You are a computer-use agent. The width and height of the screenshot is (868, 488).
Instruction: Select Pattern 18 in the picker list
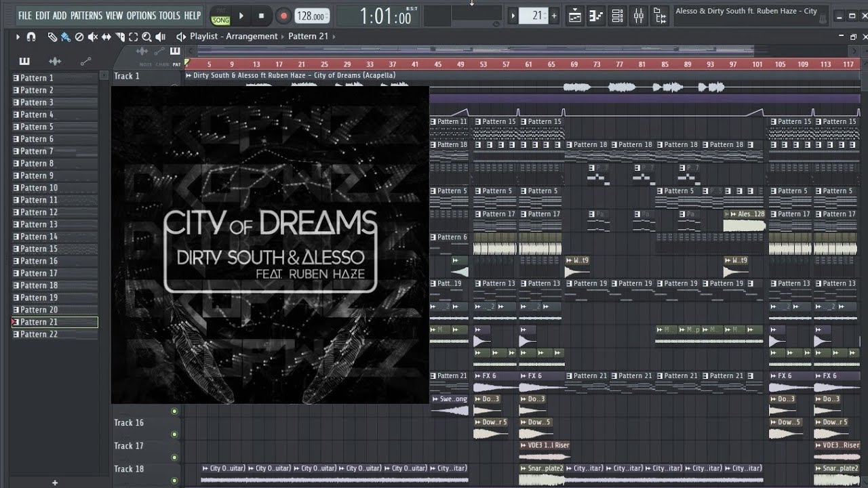pos(55,285)
